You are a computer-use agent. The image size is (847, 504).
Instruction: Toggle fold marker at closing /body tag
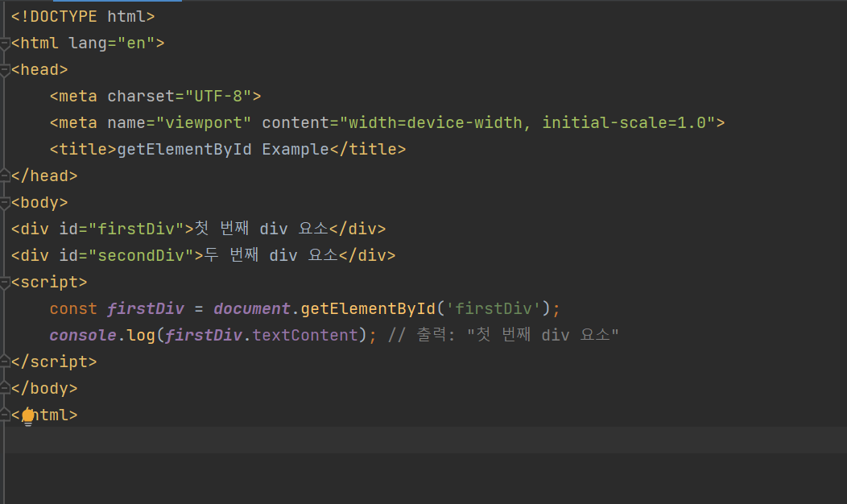pyautogui.click(x=5, y=388)
